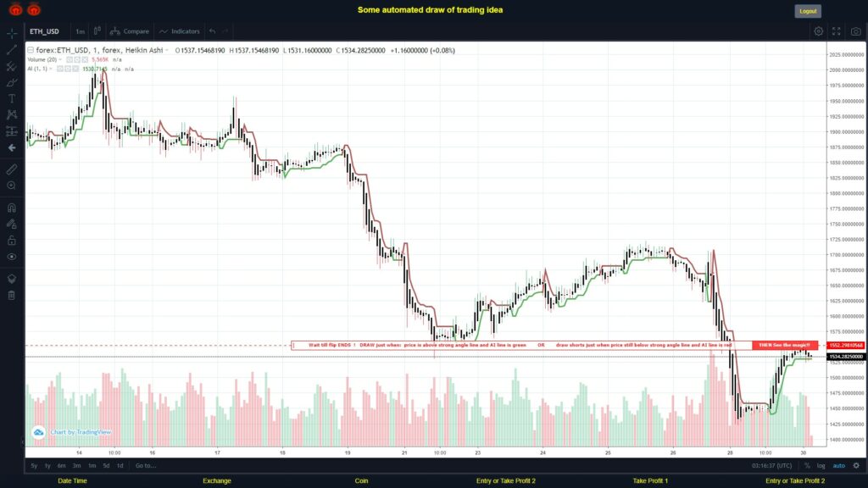Click the first red mascot logo icon
Viewport: 868px width, 488px height.
tap(15, 8)
